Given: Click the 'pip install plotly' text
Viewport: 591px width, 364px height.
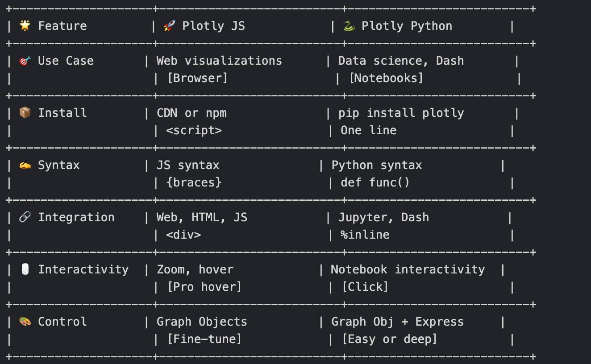Looking at the screenshot, I should (401, 113).
